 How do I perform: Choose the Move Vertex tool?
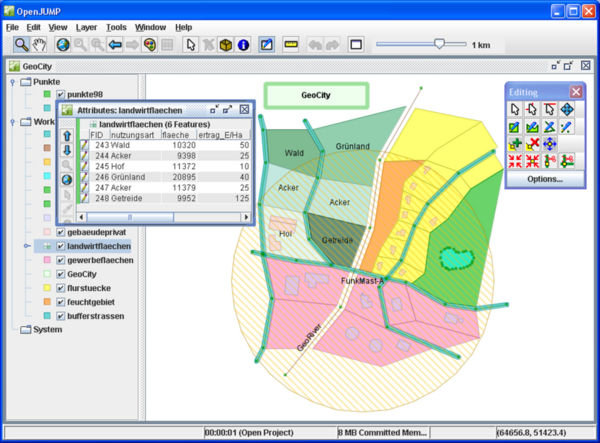[x=549, y=144]
